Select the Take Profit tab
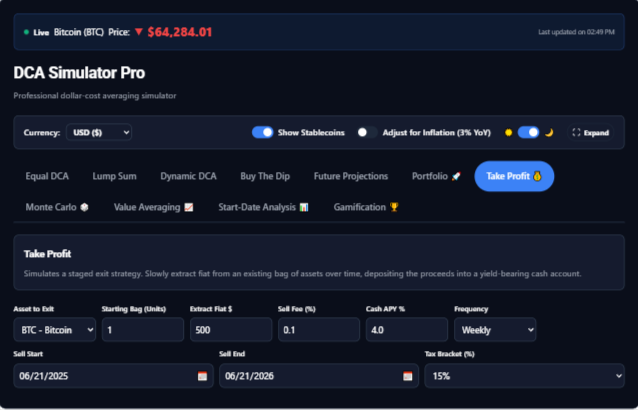Screen dimensions: 638x410 (x=514, y=176)
